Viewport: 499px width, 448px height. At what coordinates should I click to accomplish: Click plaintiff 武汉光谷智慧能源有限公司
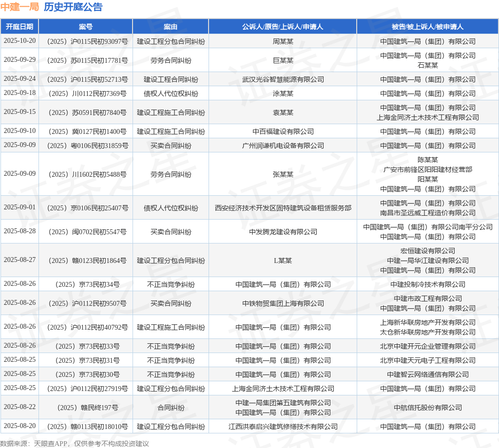[283, 79]
